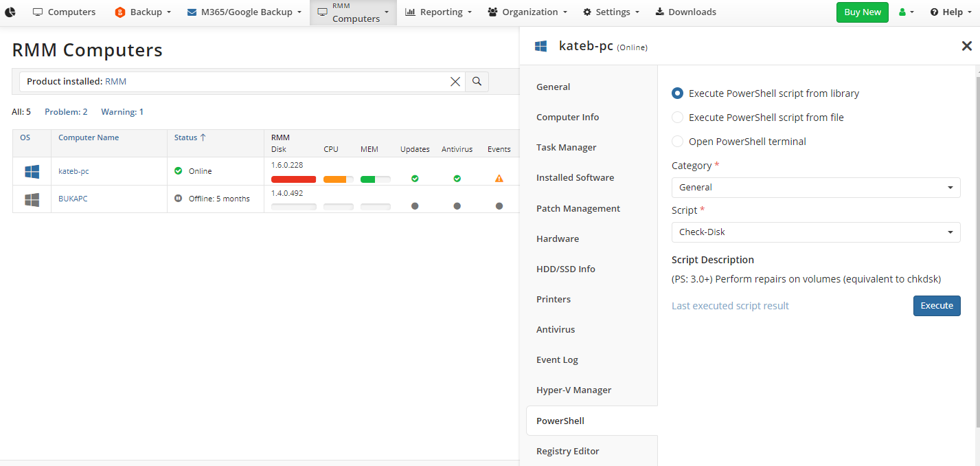The image size is (980, 466).
Task: Choose Open PowerShell terminal option
Action: pos(677,141)
